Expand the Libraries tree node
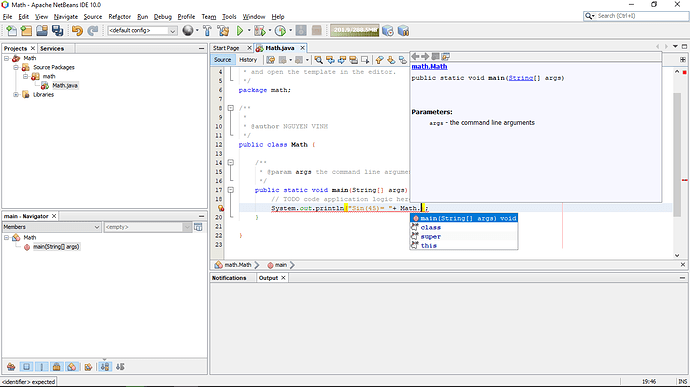The width and height of the screenshot is (690, 387). pyautogui.click(x=16, y=95)
